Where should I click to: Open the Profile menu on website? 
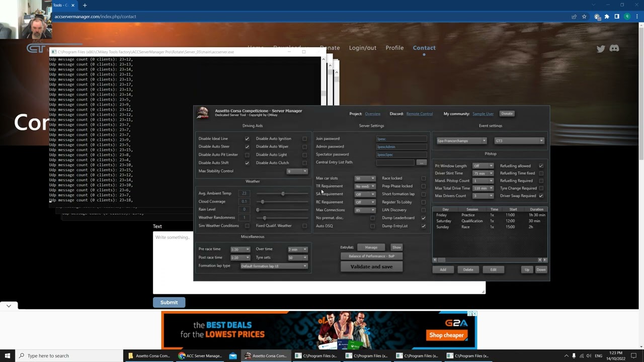click(x=394, y=48)
